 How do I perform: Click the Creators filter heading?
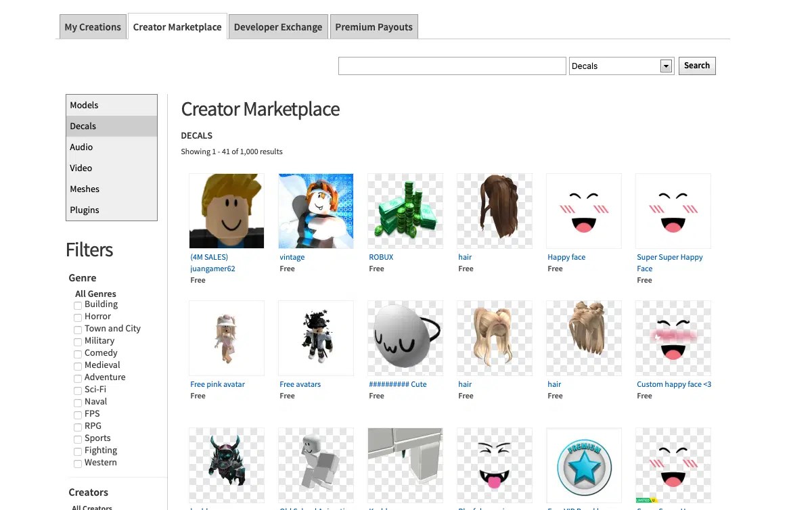pos(88,492)
